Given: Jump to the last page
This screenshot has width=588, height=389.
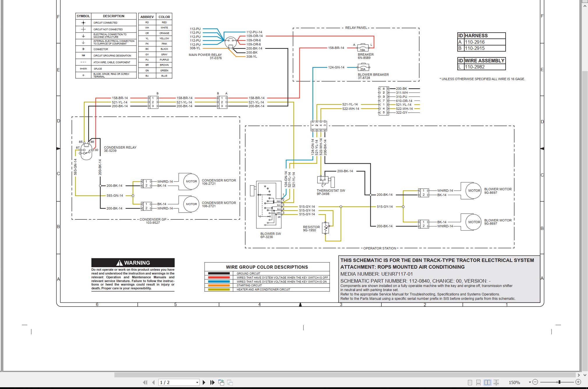Looking at the screenshot, I should [x=212, y=382].
